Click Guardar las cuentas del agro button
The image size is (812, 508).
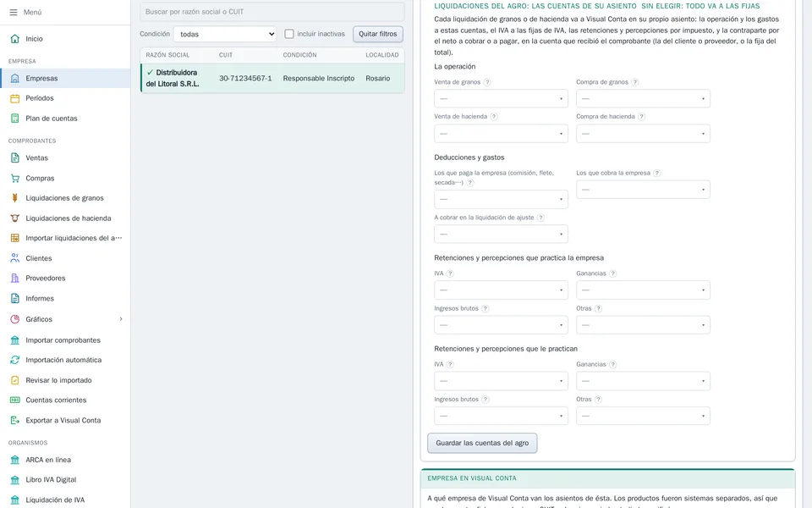[482, 443]
